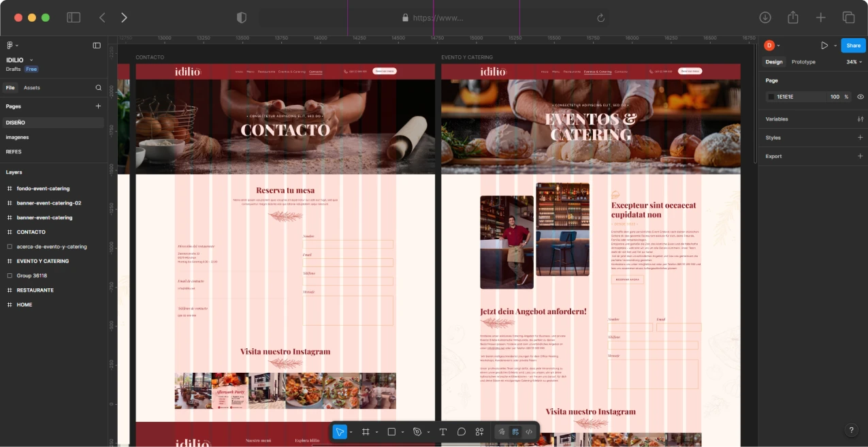
Task: Click the 1E1E1E page color swatch
Action: point(771,97)
